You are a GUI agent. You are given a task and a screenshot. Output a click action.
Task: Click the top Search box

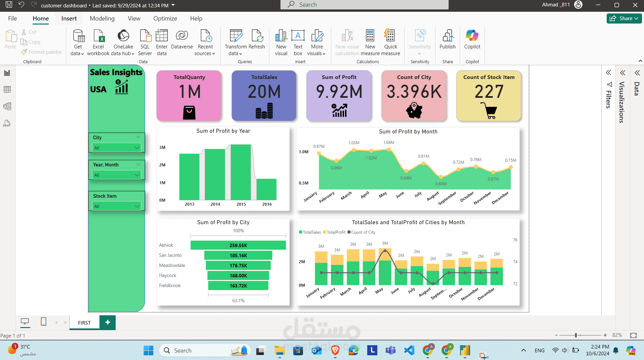click(364, 5)
